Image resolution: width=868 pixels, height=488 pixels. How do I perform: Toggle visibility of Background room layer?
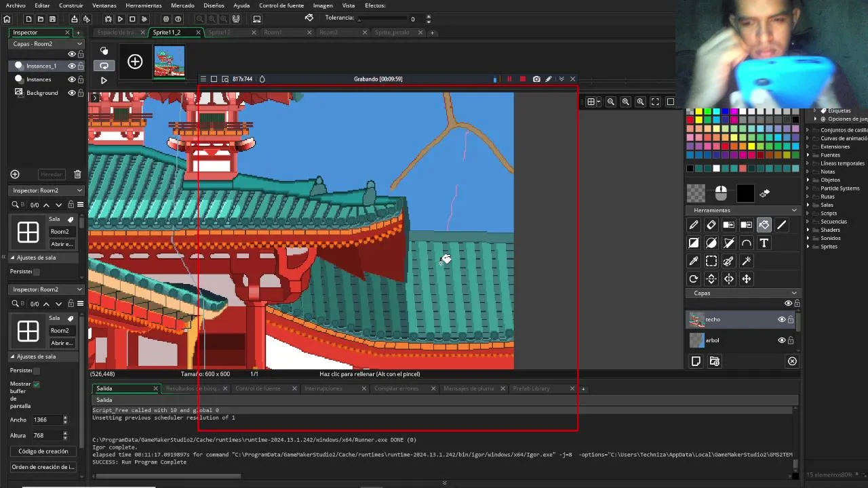pos(71,93)
